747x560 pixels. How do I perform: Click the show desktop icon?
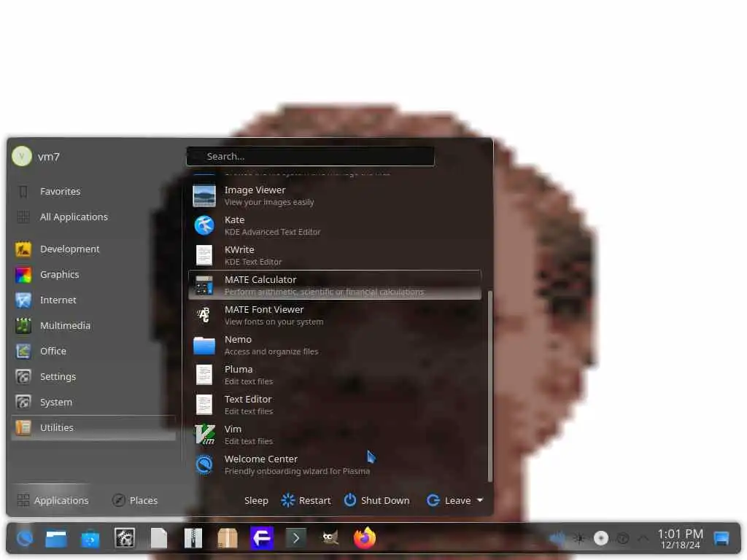721,539
